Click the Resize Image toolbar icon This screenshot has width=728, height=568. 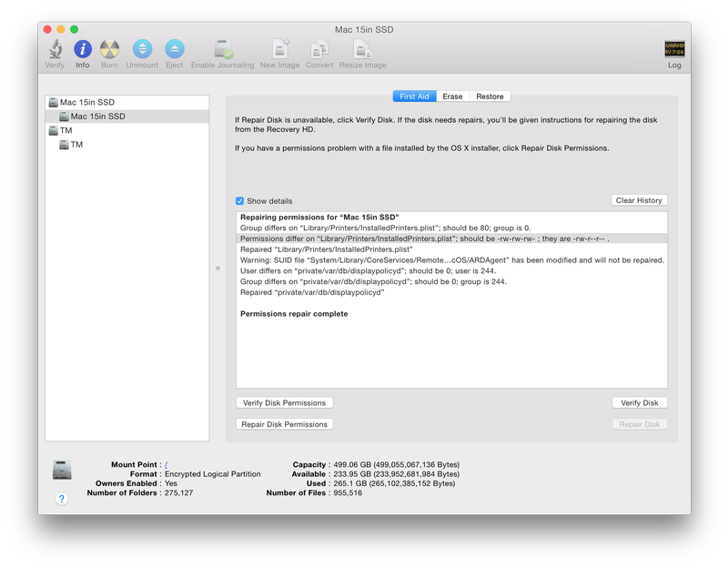pyautogui.click(x=362, y=49)
